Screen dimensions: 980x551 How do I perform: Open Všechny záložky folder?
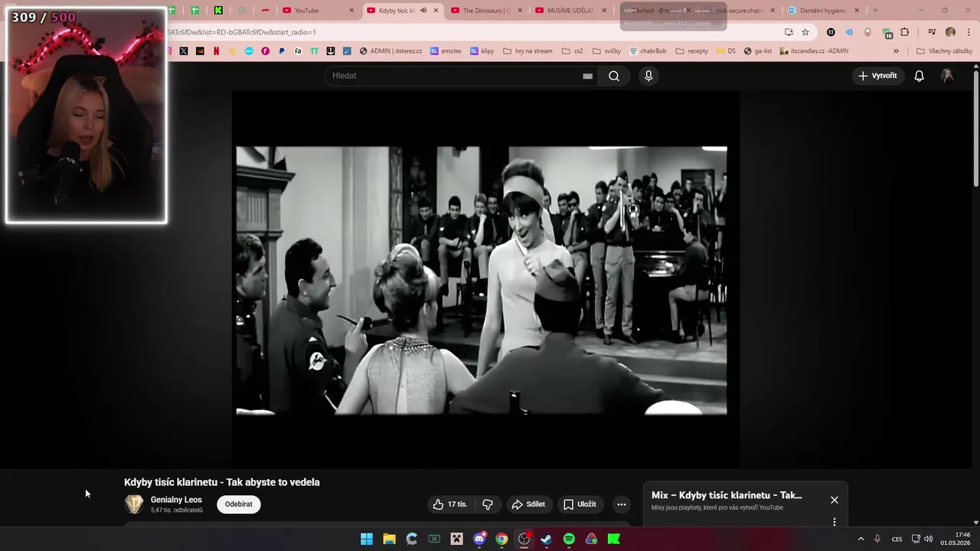[x=944, y=51]
